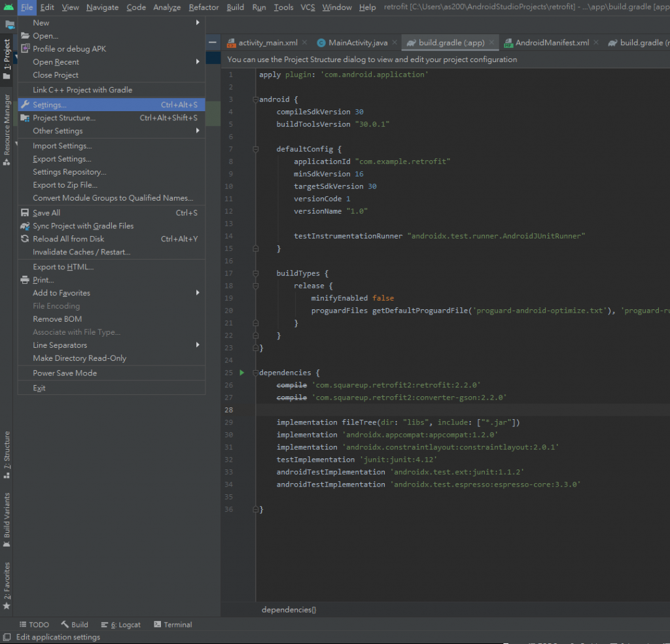
Task: Click the applicationId "com.example.retrofit" line
Action: point(372,161)
